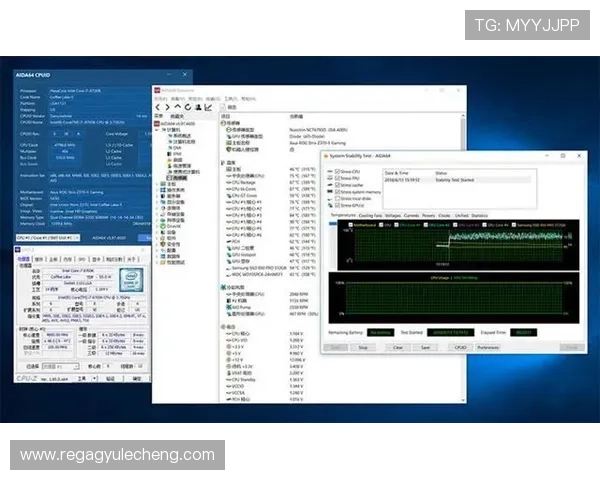
Task: Click the Refresh icon in AIDA64 toolbar
Action: (x=186, y=106)
